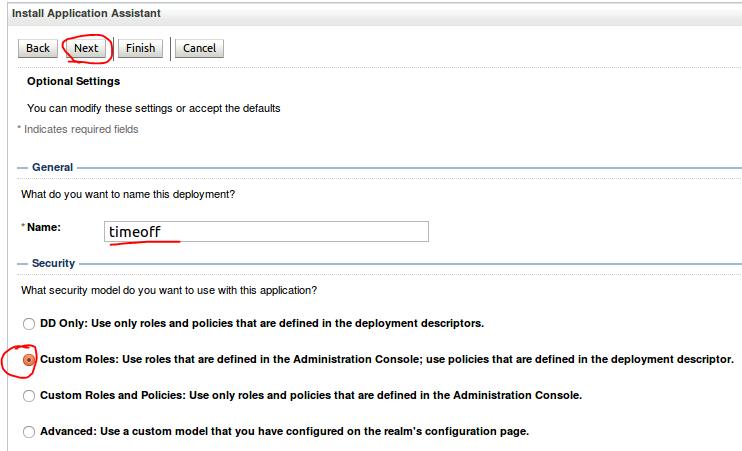Click Finish to complete installation
Screen dimensions: 742x451
[140, 48]
